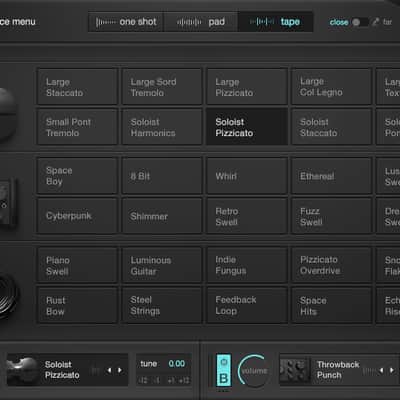Choose Fuzz Swell

pos(332,216)
